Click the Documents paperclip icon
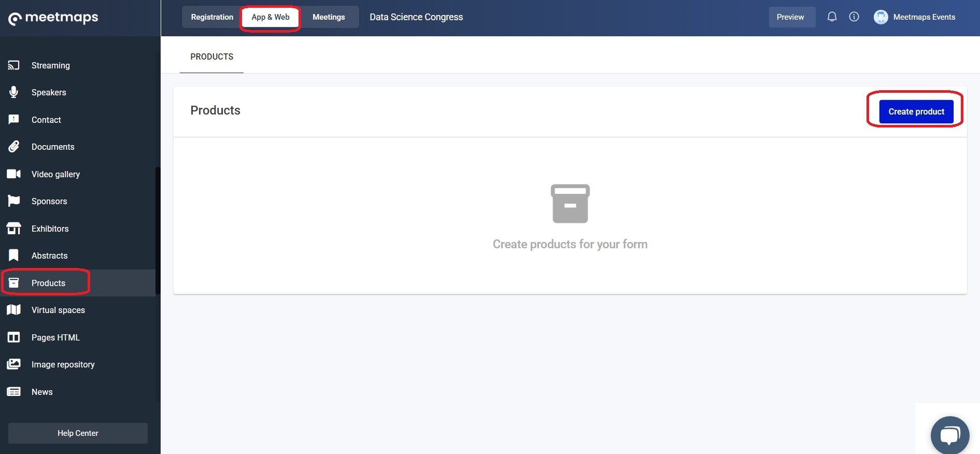This screenshot has height=454, width=980. pyautogui.click(x=13, y=147)
